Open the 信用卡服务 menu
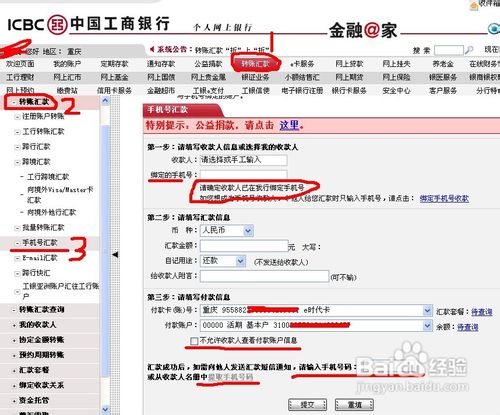Screen dimensions: 500x415 (114, 90)
